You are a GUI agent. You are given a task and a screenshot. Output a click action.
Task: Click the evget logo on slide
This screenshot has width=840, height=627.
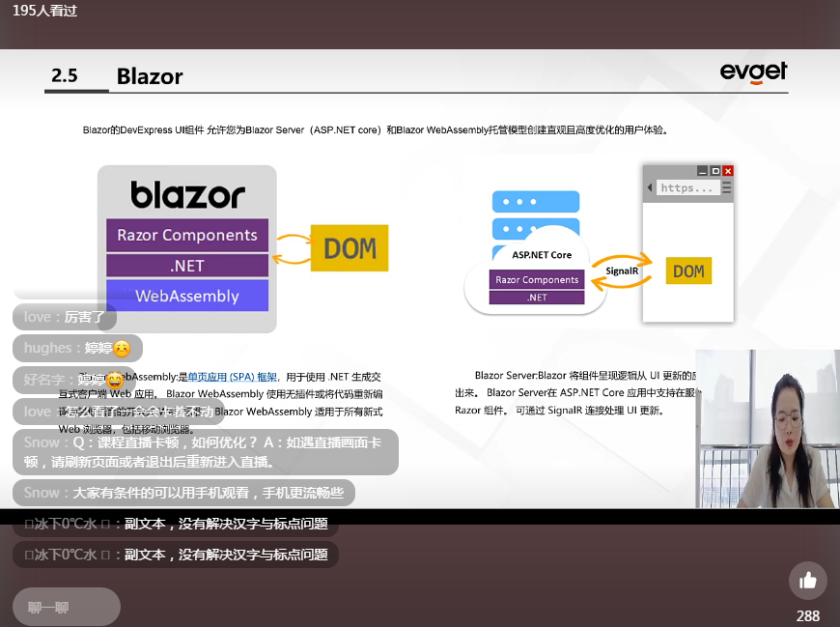753,72
